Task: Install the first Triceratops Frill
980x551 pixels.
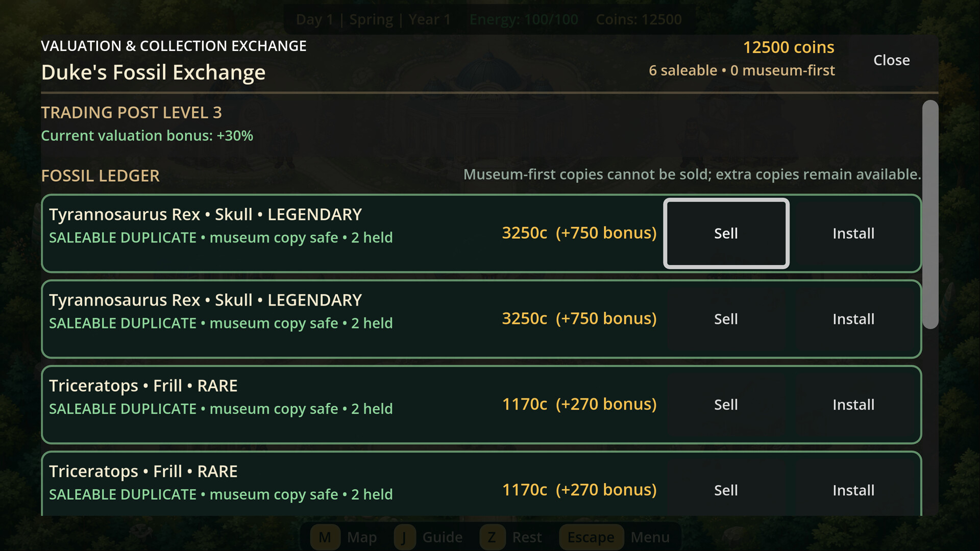Action: coord(853,405)
